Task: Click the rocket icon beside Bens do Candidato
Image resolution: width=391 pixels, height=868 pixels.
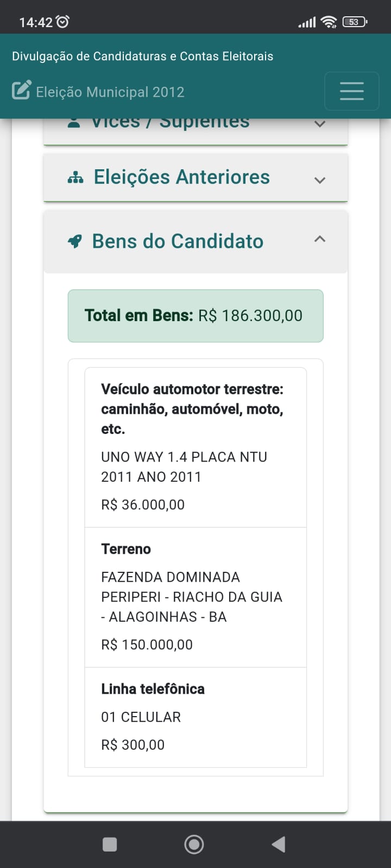Action: [75, 241]
